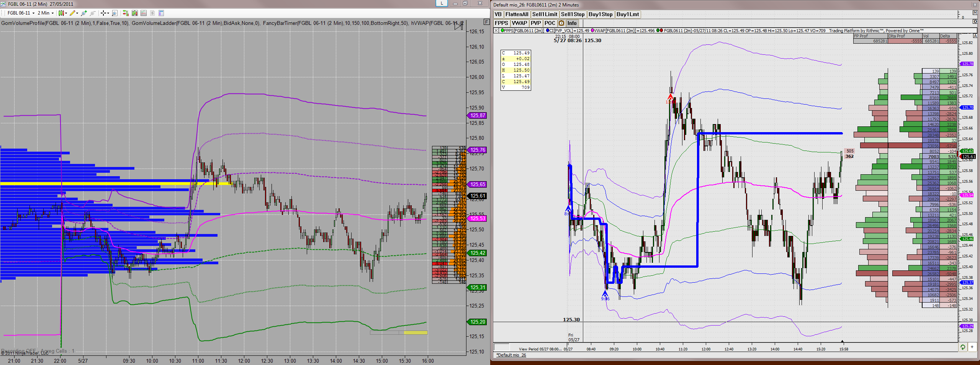Click the FlattenAll button
Viewport: 980px width, 365px height.
pos(517,15)
